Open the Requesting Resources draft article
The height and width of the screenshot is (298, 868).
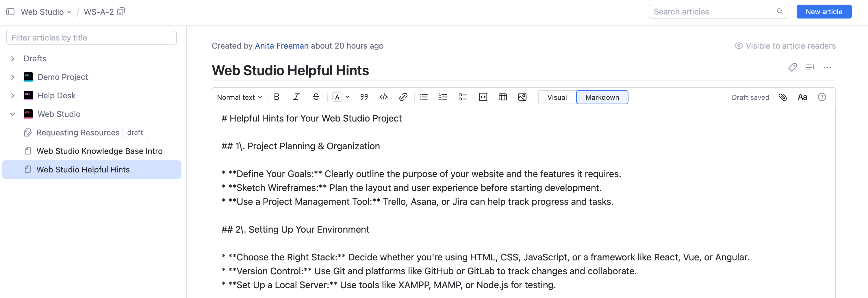(77, 133)
